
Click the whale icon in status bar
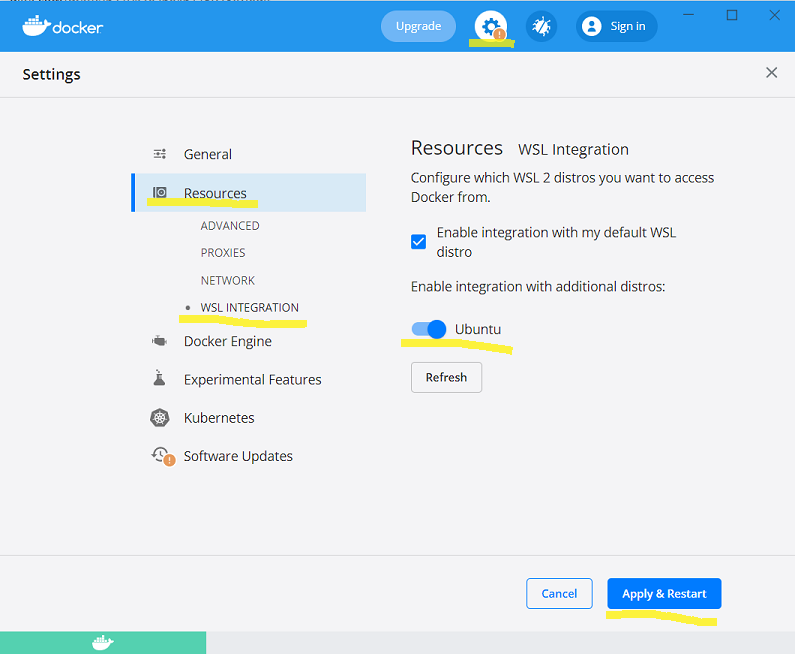coord(102,642)
